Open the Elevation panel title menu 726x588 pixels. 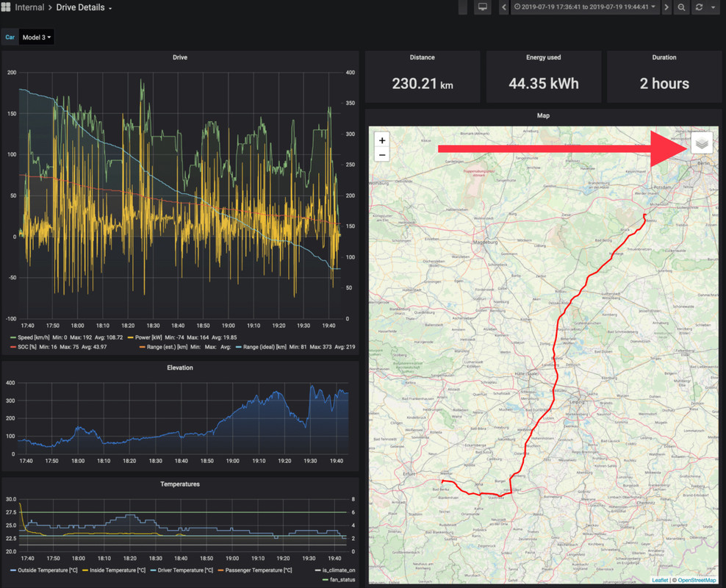click(x=179, y=367)
